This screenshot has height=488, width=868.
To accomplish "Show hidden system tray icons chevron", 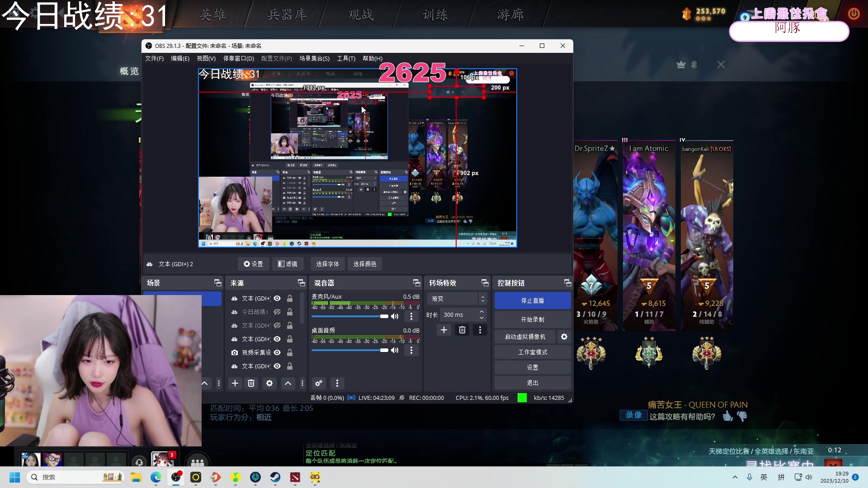I will [735, 477].
